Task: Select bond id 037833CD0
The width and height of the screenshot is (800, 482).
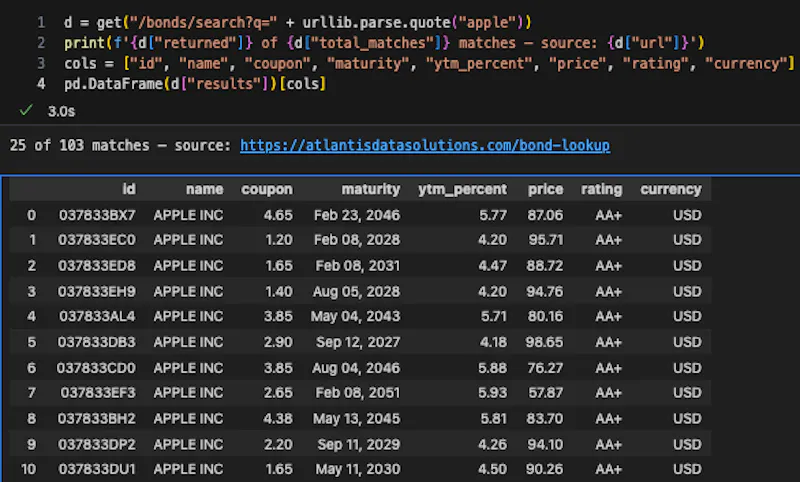Action: pos(96,368)
